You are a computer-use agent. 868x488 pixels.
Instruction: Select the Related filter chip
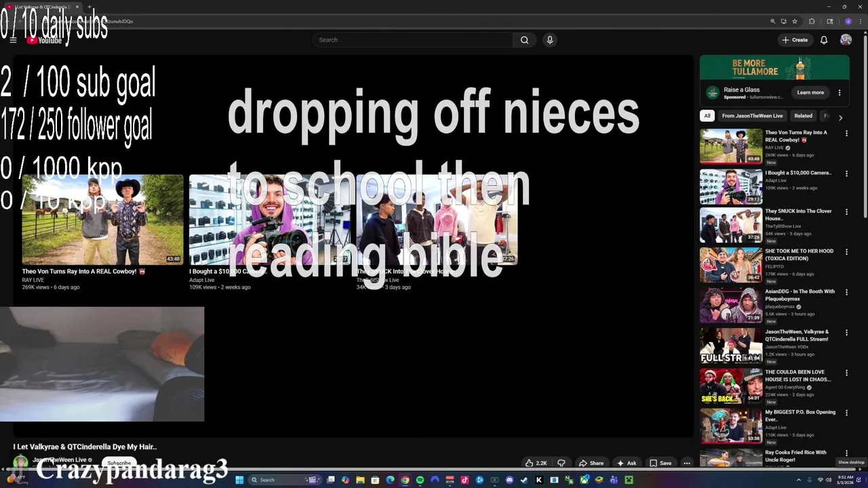[803, 116]
